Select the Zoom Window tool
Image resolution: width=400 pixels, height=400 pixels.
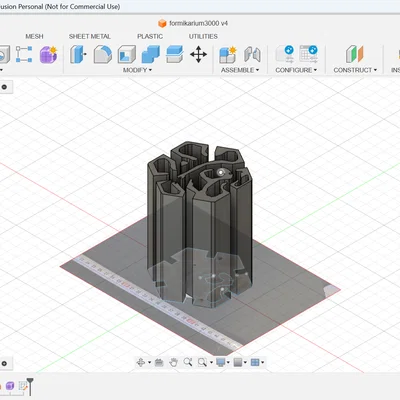202,362
